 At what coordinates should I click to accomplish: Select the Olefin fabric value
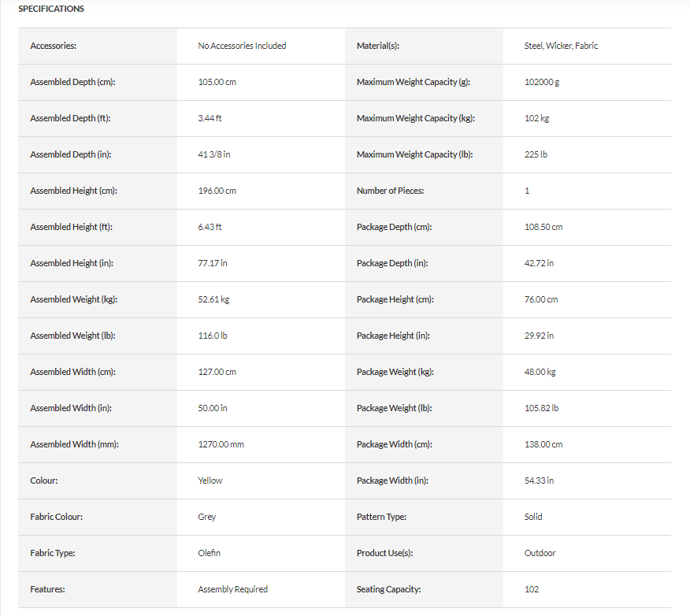pyautogui.click(x=210, y=553)
